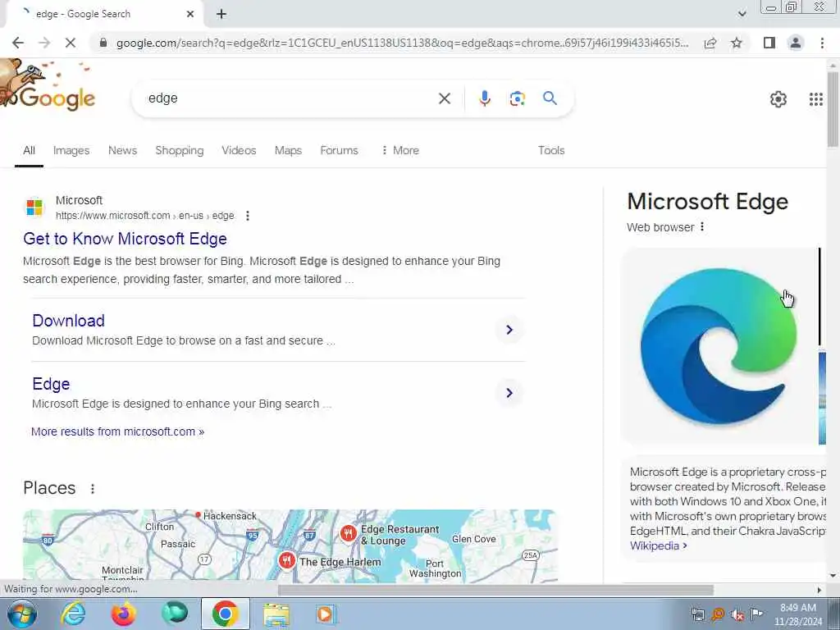Image resolution: width=840 pixels, height=630 pixels.
Task: Open the Chrome side panel icon
Action: tap(769, 43)
